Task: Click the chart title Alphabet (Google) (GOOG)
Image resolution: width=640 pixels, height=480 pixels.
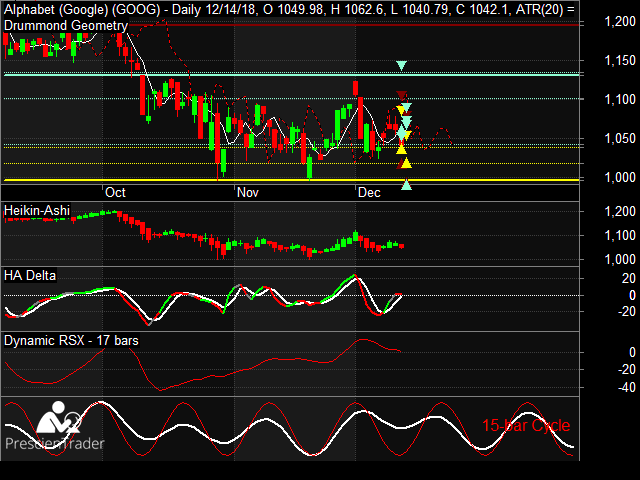Action: point(82,9)
